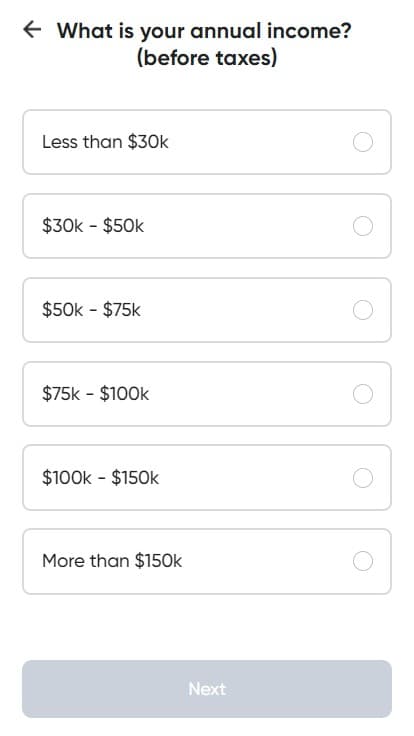Select the Less than $30k radio circle
Image resolution: width=414 pixels, height=736 pixels.
click(363, 142)
